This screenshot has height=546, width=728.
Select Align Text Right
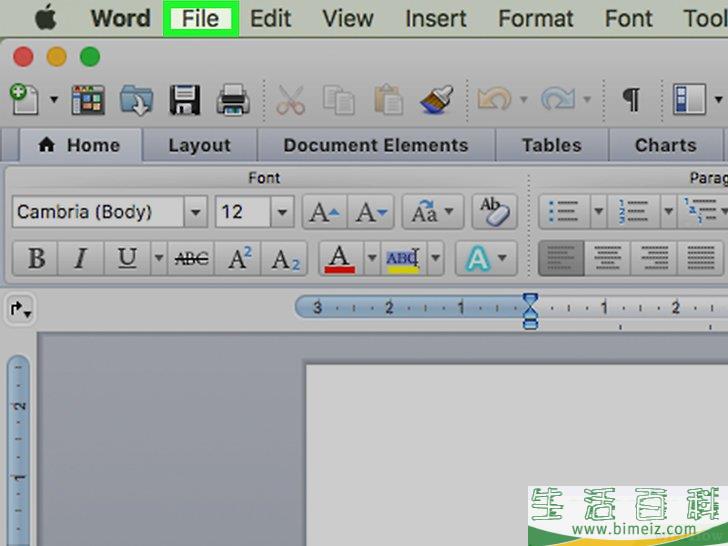(x=654, y=258)
